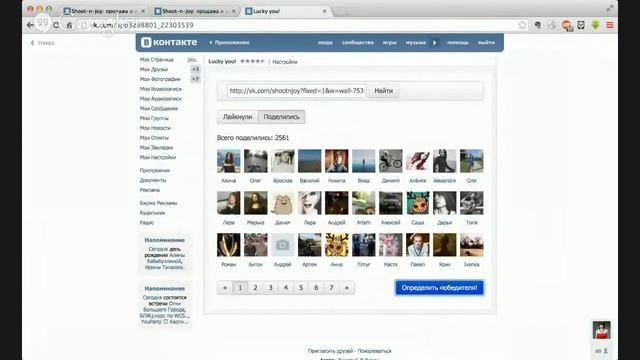Click the name Никита under avatar
This screenshot has height=360, width=640.
click(x=336, y=180)
